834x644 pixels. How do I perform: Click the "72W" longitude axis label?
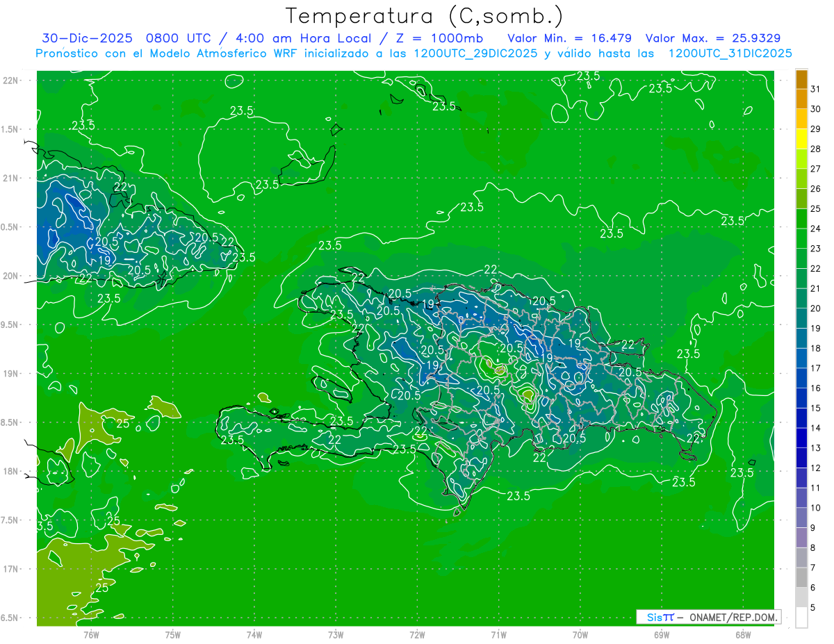417,635
